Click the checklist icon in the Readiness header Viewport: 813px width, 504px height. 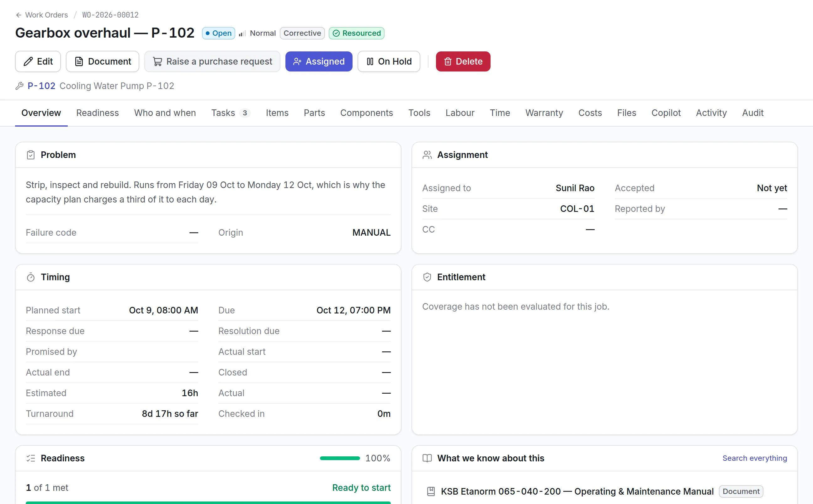point(31,458)
